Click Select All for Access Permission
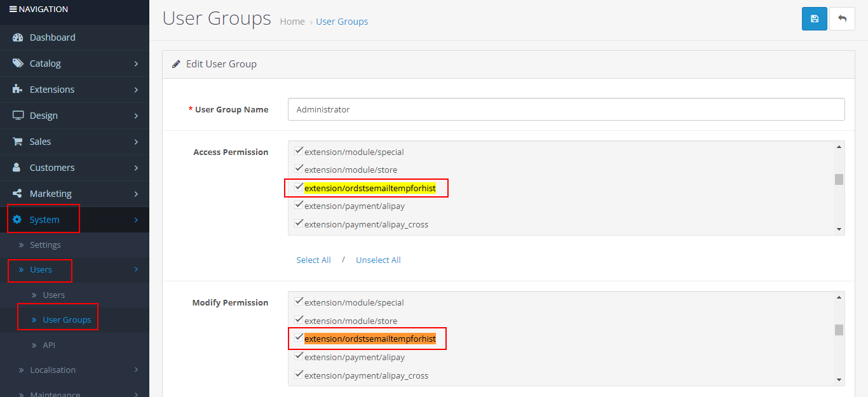Screen dimensions: 868x397 313,260
